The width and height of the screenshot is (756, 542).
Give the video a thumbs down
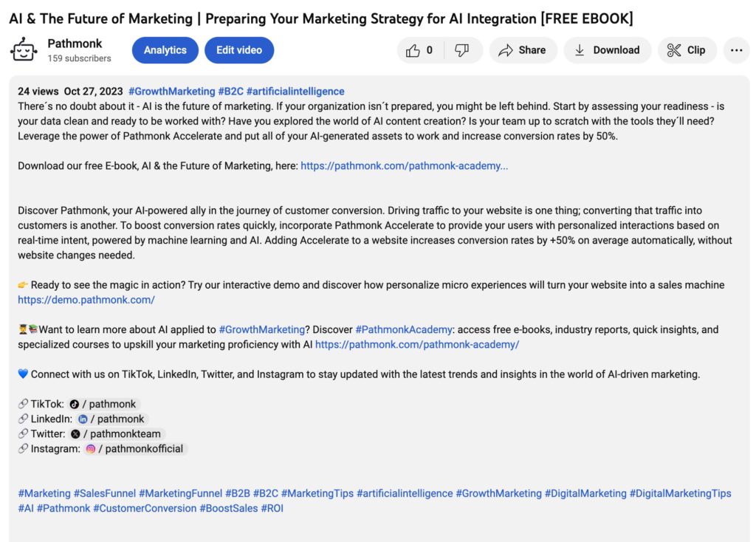[463, 50]
